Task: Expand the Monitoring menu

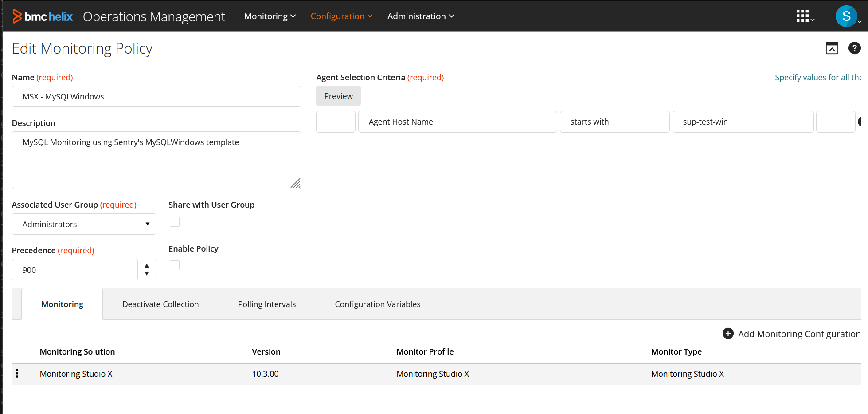Action: pyautogui.click(x=270, y=16)
